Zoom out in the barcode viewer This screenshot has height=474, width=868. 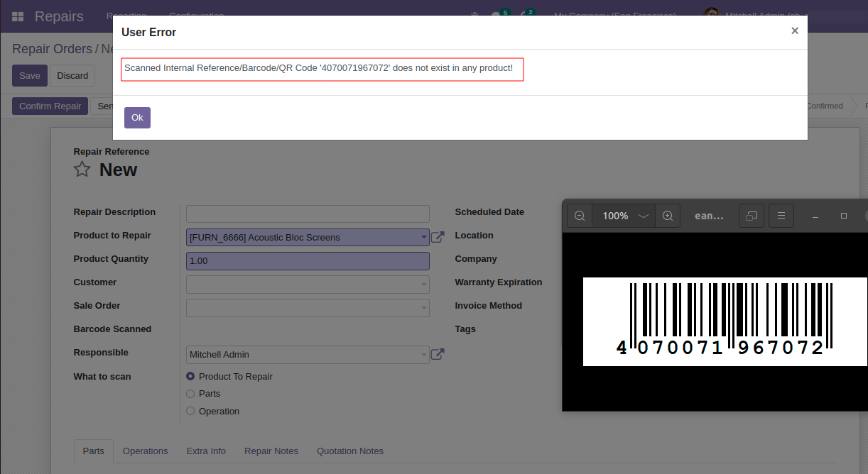[x=580, y=216]
